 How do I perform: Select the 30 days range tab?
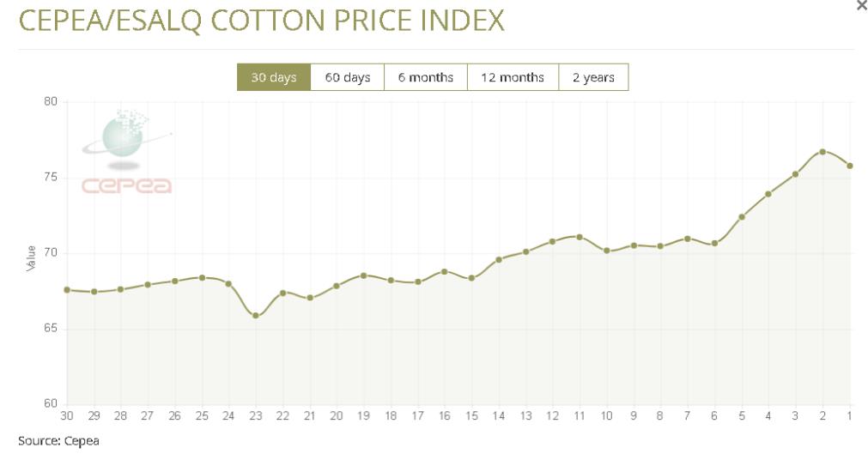coord(274,77)
